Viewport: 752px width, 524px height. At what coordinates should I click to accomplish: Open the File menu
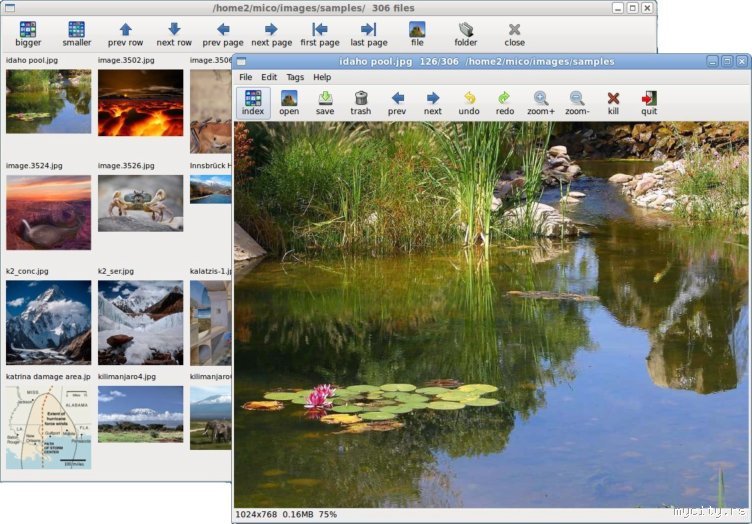tap(245, 77)
